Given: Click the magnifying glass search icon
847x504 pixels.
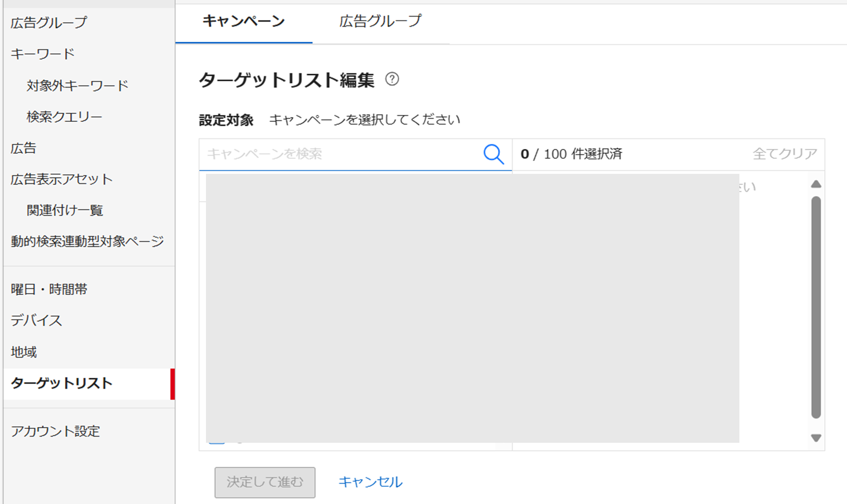Looking at the screenshot, I should point(493,154).
